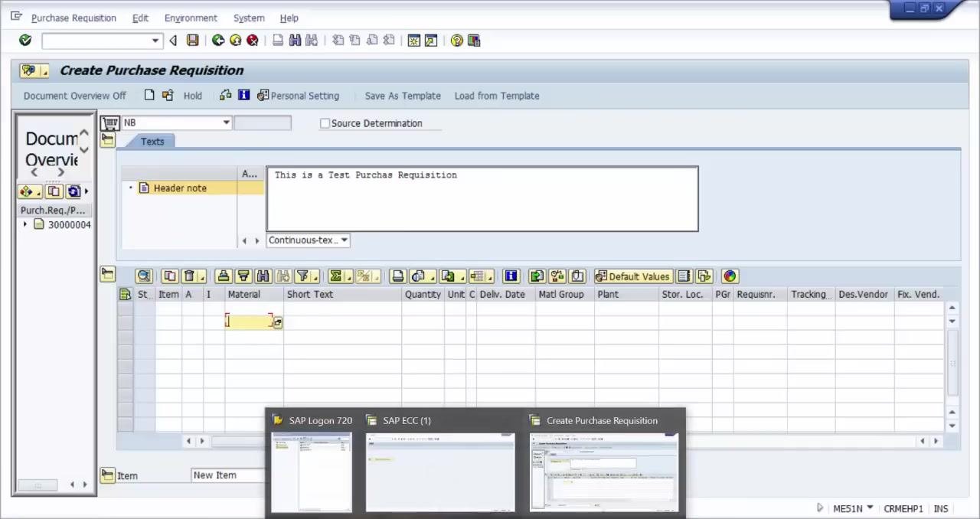Collapse the item overview section toggle

(x=107, y=275)
